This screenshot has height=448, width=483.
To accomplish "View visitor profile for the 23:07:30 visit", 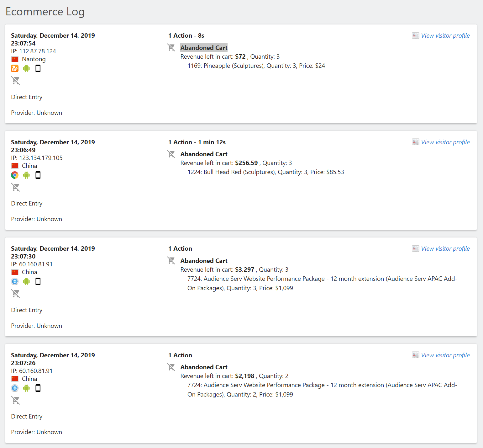I will click(445, 248).
